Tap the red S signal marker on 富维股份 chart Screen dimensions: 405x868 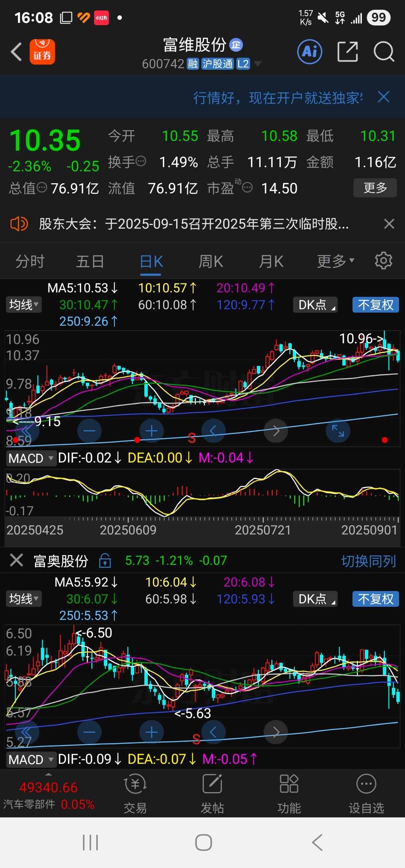coord(192,438)
